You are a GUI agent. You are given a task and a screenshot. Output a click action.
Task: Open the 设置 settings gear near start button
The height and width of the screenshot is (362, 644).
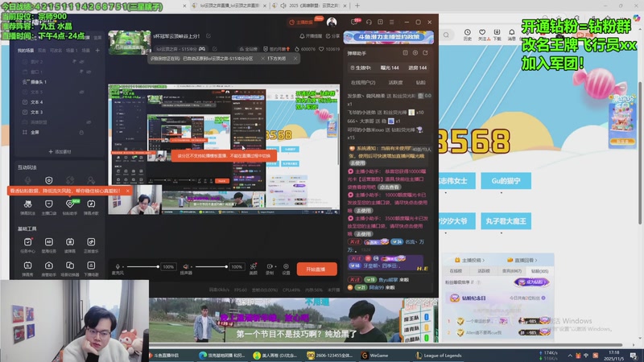tap(286, 269)
